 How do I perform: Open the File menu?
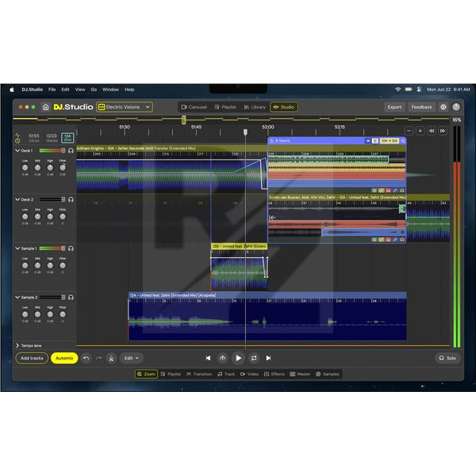click(52, 90)
